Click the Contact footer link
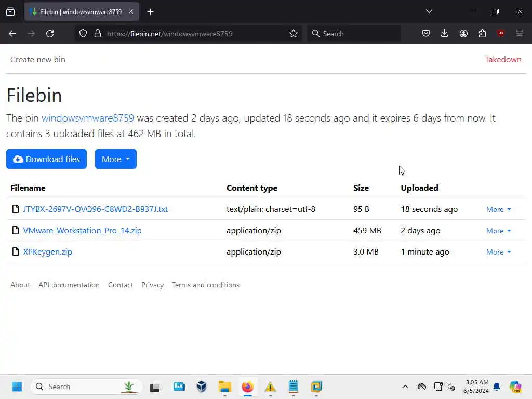The height and width of the screenshot is (399, 532). pos(121,285)
